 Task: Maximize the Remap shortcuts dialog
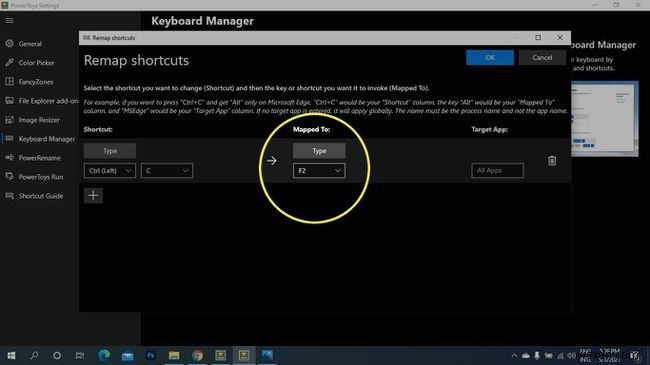point(538,38)
